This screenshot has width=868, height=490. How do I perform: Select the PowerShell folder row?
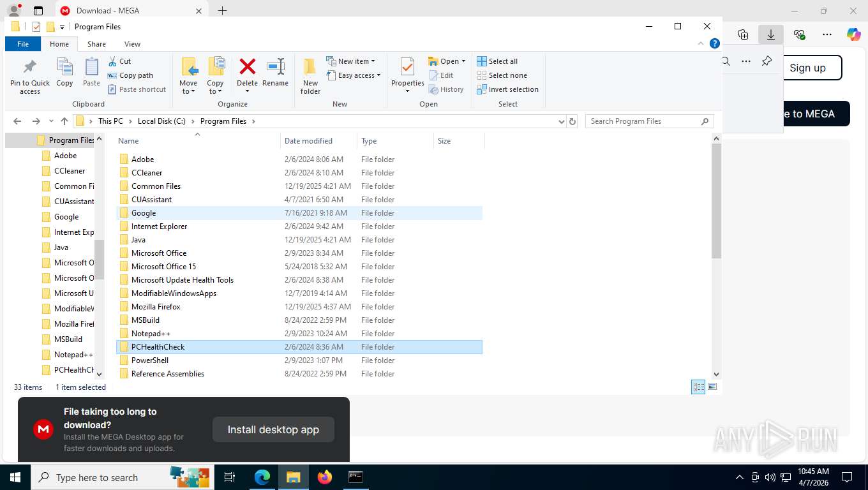pyautogui.click(x=299, y=360)
